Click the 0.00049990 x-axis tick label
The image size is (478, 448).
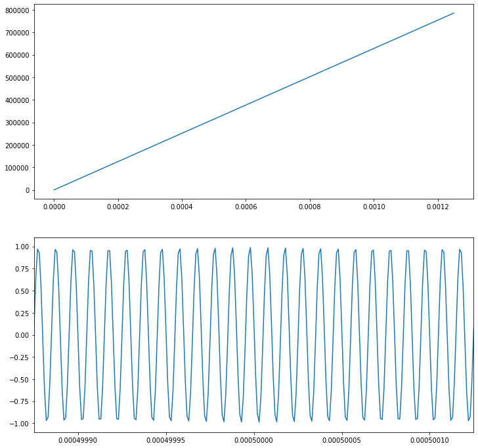coord(78,440)
